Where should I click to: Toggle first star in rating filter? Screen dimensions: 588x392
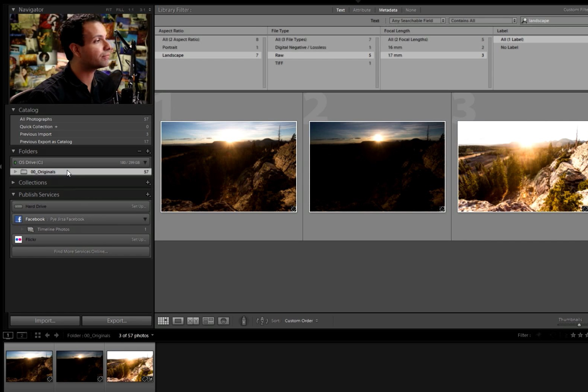pyautogui.click(x=573, y=335)
